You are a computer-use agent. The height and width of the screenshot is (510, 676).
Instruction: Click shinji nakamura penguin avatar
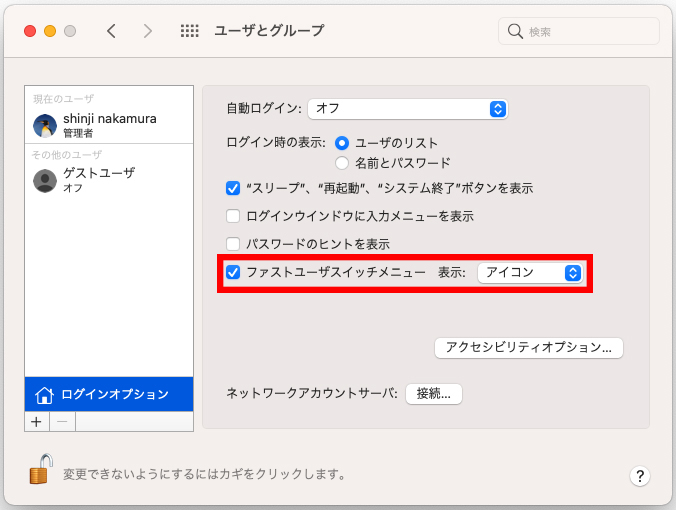tap(45, 126)
